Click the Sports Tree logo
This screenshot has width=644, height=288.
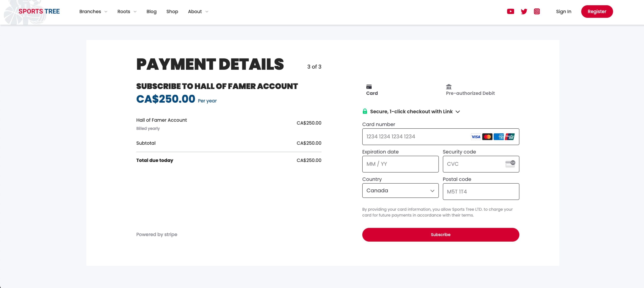point(39,12)
